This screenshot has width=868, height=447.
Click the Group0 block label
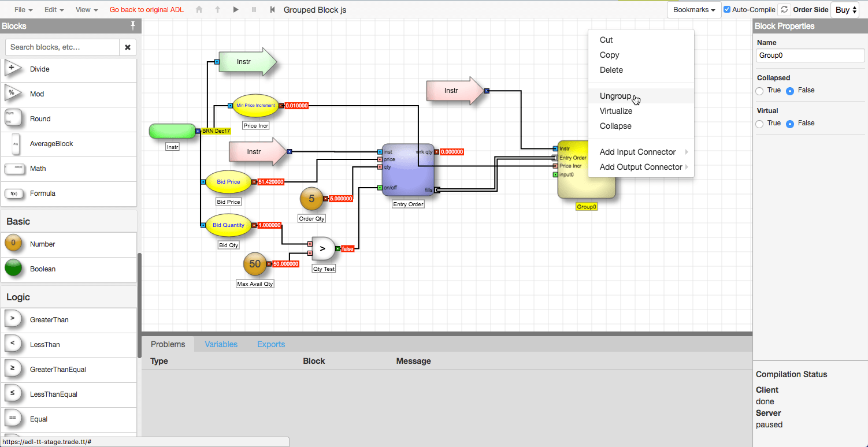click(587, 206)
